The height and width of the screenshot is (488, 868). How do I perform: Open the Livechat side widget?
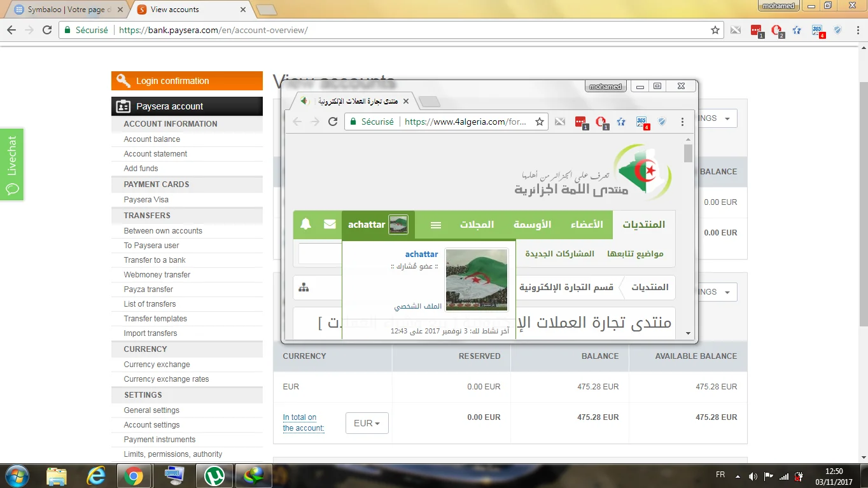pos(11,165)
